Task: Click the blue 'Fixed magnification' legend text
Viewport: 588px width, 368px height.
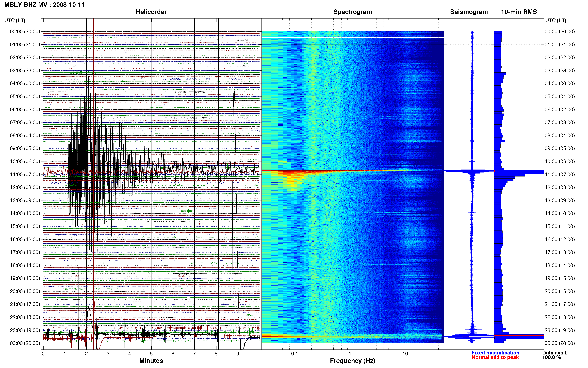Action: [x=495, y=353]
